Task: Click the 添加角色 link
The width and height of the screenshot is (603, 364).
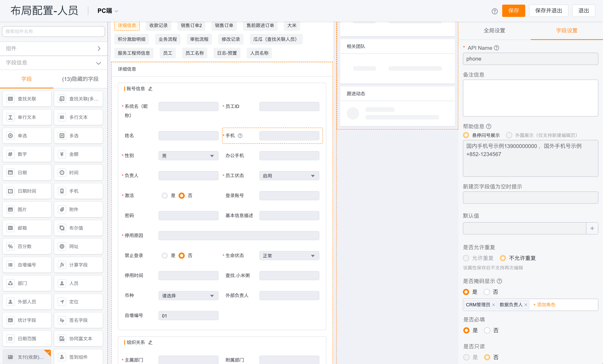Action: coord(544,305)
